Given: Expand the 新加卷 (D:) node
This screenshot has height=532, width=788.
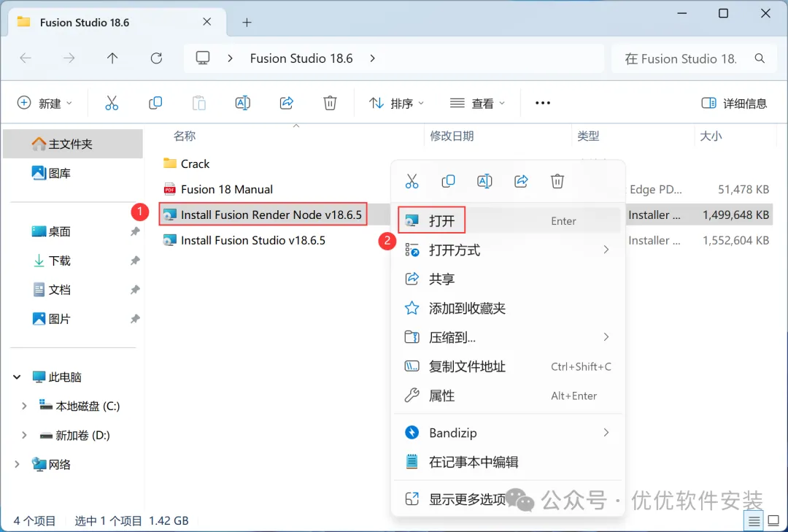Looking at the screenshot, I should pos(23,435).
